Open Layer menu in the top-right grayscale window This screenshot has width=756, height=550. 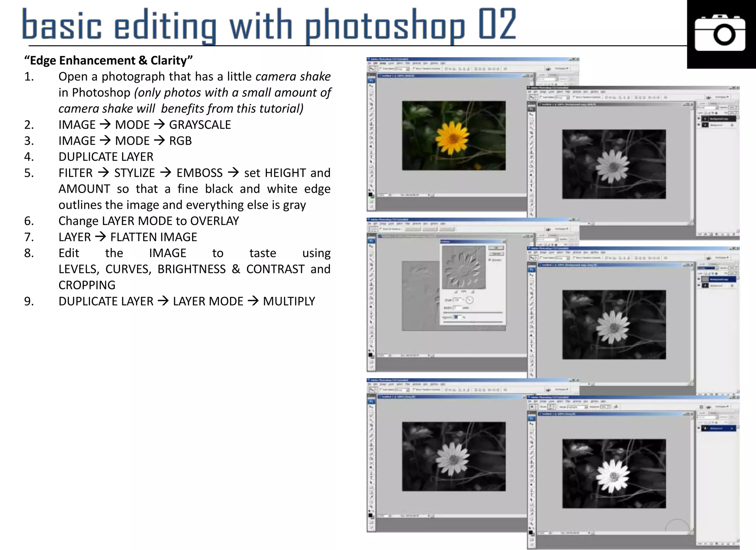551,92
